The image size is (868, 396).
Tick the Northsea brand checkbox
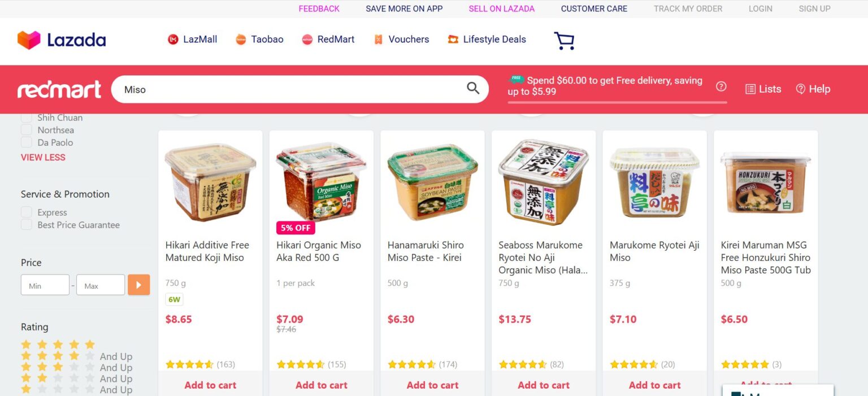27,130
